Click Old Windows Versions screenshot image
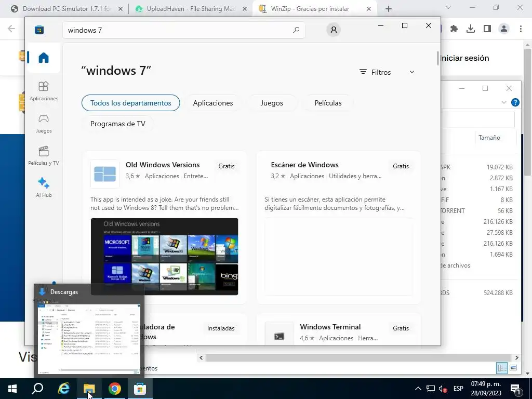Screen dimensions: 532x399 (x=164, y=257)
